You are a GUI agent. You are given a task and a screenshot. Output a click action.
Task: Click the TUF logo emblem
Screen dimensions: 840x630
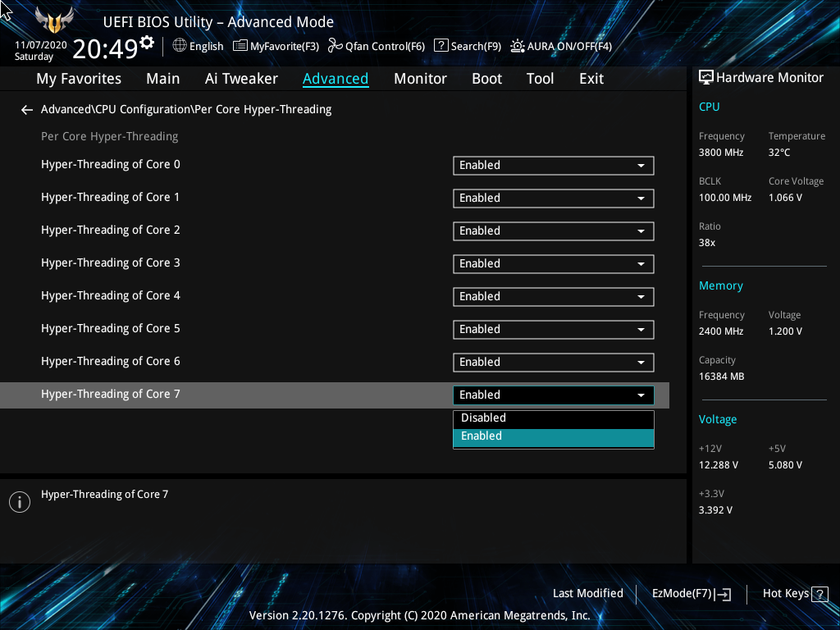[x=54, y=21]
